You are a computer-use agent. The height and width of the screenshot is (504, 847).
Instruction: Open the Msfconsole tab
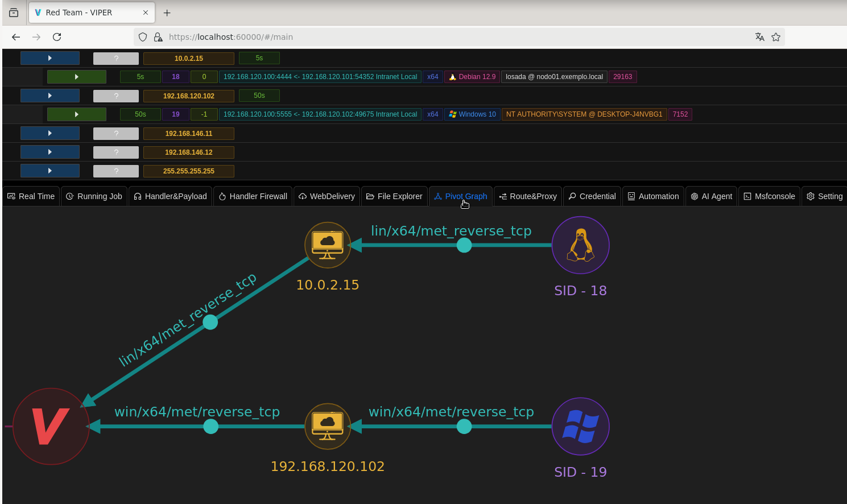[770, 196]
